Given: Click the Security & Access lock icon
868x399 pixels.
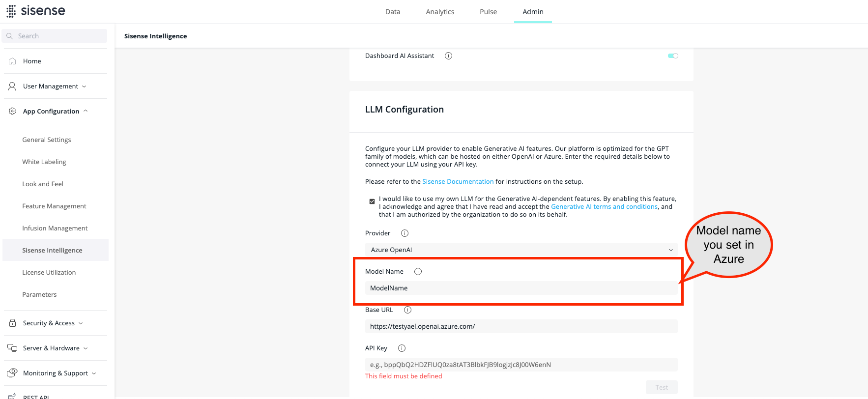Looking at the screenshot, I should click(12, 323).
